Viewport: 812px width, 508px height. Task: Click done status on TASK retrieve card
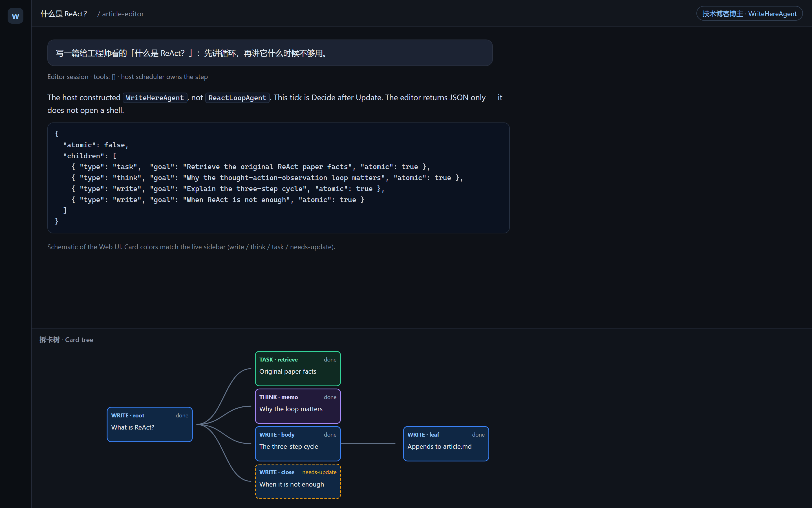tap(330, 360)
